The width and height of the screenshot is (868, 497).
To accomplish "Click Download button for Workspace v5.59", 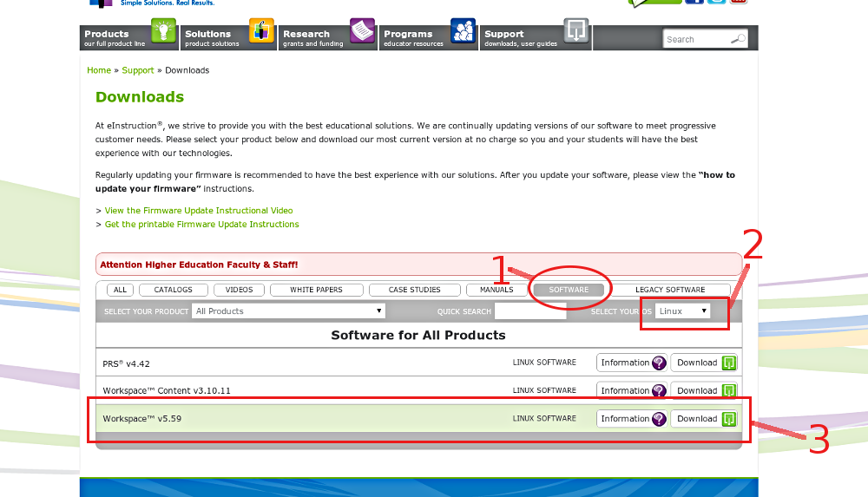I will pos(704,418).
